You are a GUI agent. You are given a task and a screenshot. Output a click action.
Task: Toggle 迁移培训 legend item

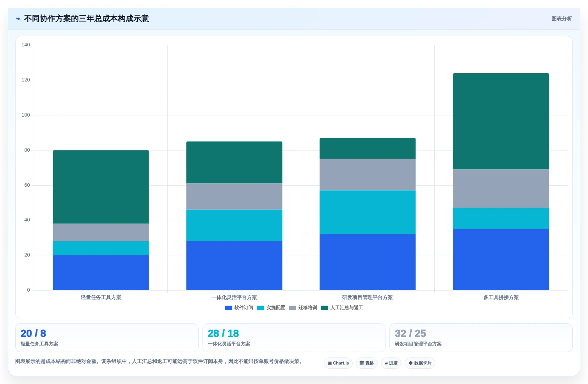click(x=303, y=308)
